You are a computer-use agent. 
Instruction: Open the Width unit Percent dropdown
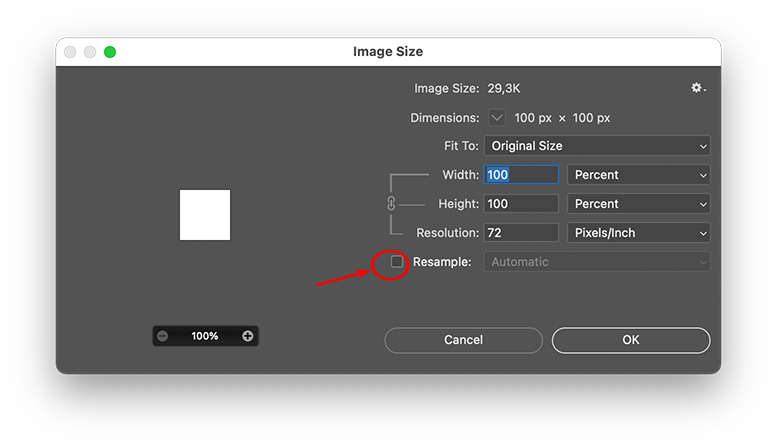(638, 175)
